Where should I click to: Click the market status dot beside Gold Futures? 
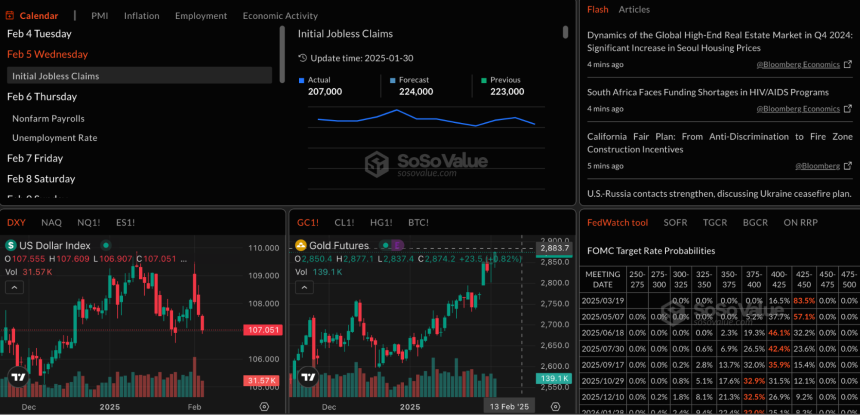tap(386, 245)
